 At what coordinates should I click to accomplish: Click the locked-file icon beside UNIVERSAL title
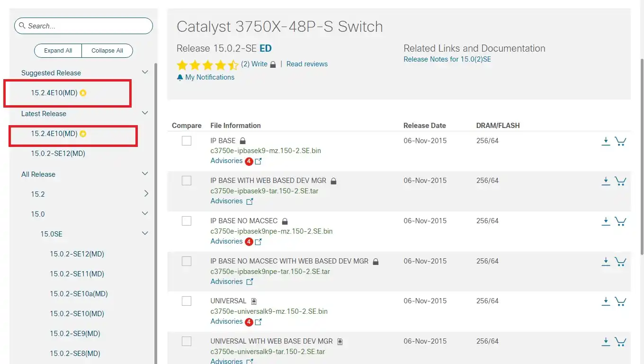point(254,301)
